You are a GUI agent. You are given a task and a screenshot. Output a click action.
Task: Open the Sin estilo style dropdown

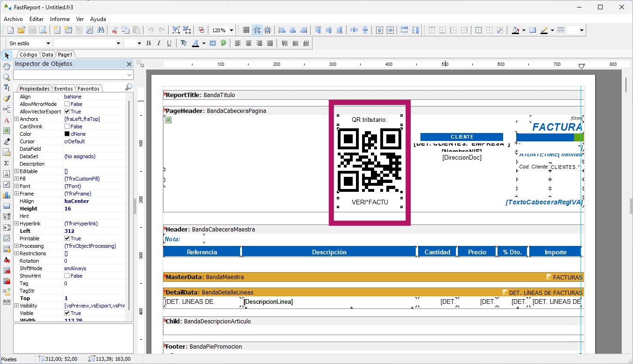[47, 43]
